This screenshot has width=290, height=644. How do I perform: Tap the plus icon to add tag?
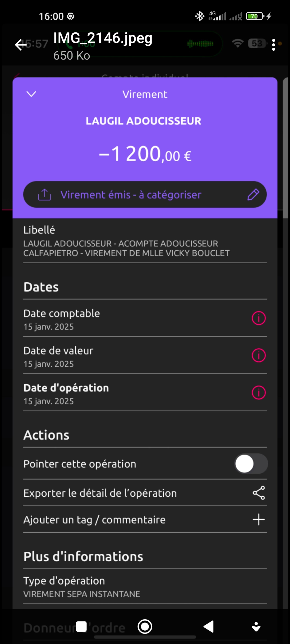259,520
